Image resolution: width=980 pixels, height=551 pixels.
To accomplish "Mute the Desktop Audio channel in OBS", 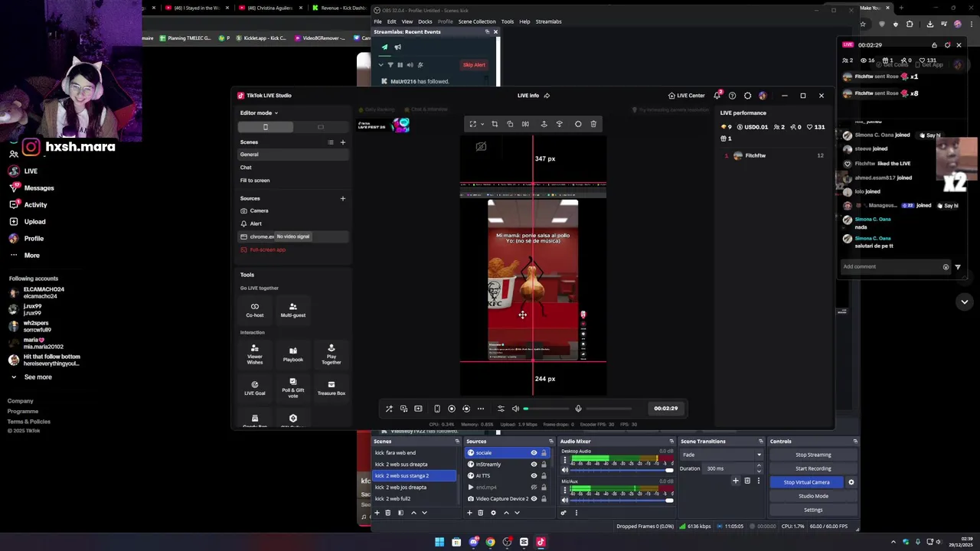I will [x=566, y=470].
